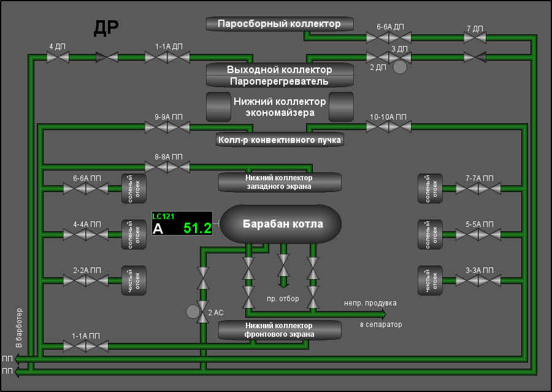
Task: Open the 1-1А ПП valve pair
Action: pyautogui.click(x=86, y=346)
